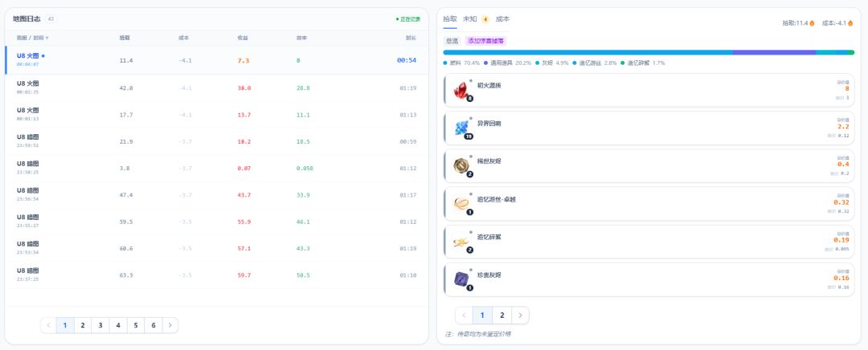Click the purple segment of distribution bar
868x350 pixels.
(x=775, y=52)
